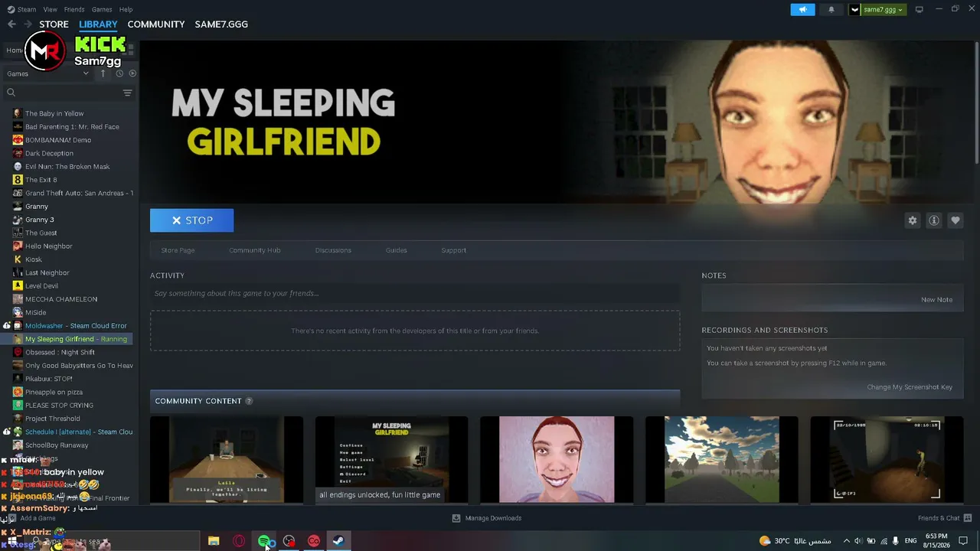Image resolution: width=980 pixels, height=551 pixels.
Task: Show hidden system tray icons chevron
Action: point(846,541)
